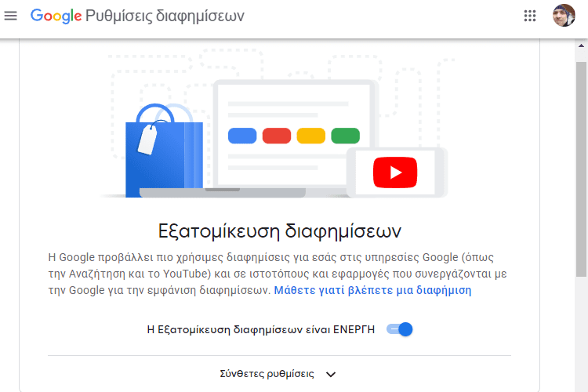Image resolution: width=588 pixels, height=392 pixels.
Task: Click the vertical scrollbar thumb
Action: pyautogui.click(x=581, y=169)
